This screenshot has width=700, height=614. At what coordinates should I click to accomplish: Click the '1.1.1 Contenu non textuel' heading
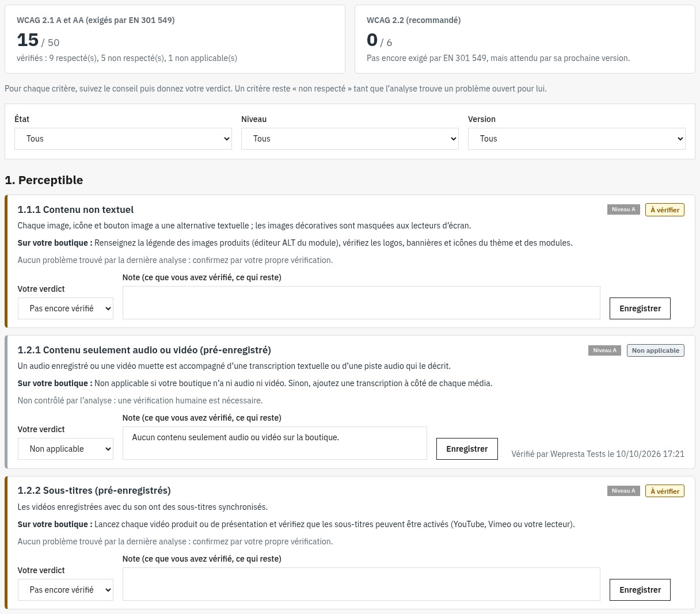75,209
